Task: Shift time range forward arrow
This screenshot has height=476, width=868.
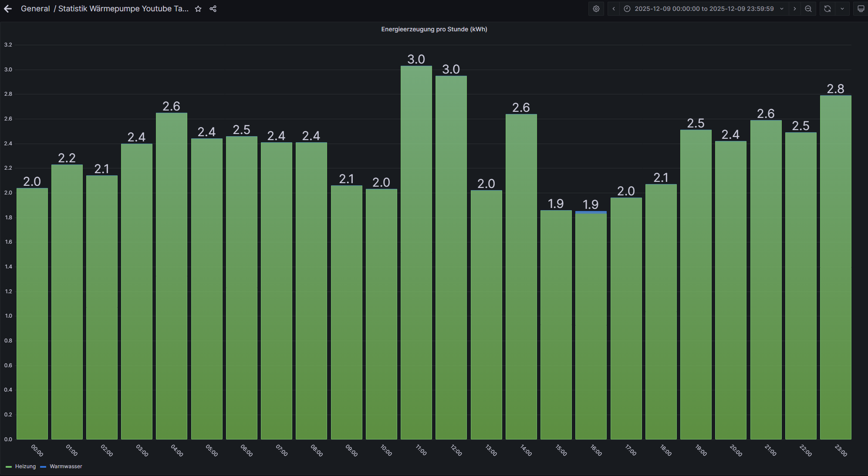Action: [x=795, y=9]
